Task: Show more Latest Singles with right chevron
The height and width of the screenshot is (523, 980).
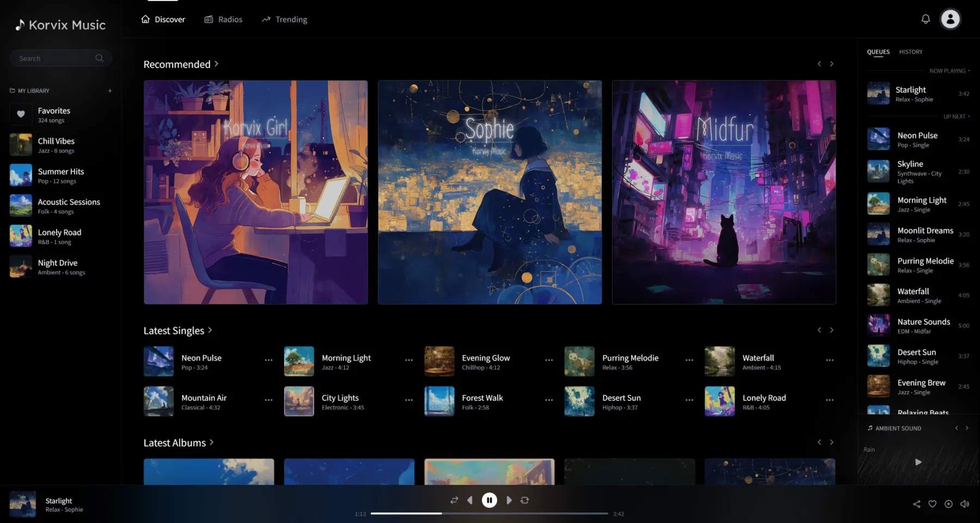Action: pos(831,330)
